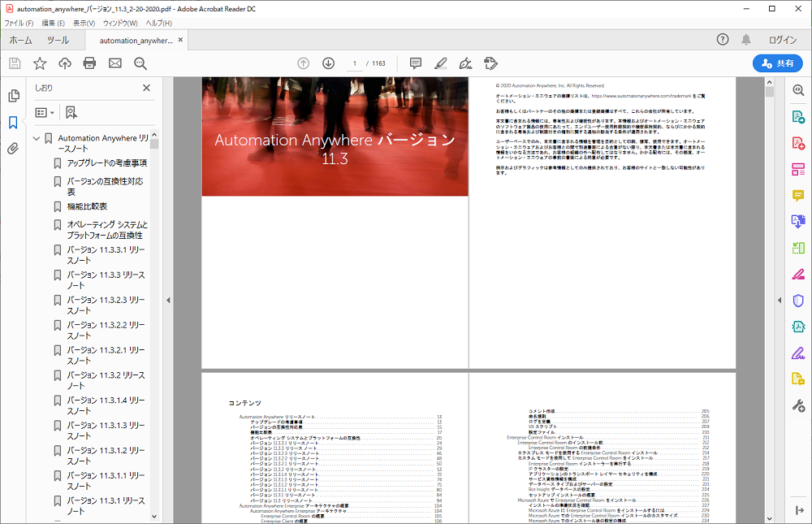This screenshot has height=524, width=812.
Task: Select the Highlight text pen tool
Action: pyautogui.click(x=441, y=63)
